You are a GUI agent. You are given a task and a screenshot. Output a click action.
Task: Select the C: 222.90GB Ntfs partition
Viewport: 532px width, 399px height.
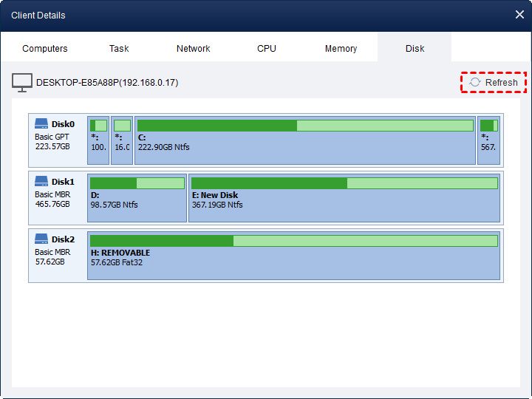tap(305, 140)
